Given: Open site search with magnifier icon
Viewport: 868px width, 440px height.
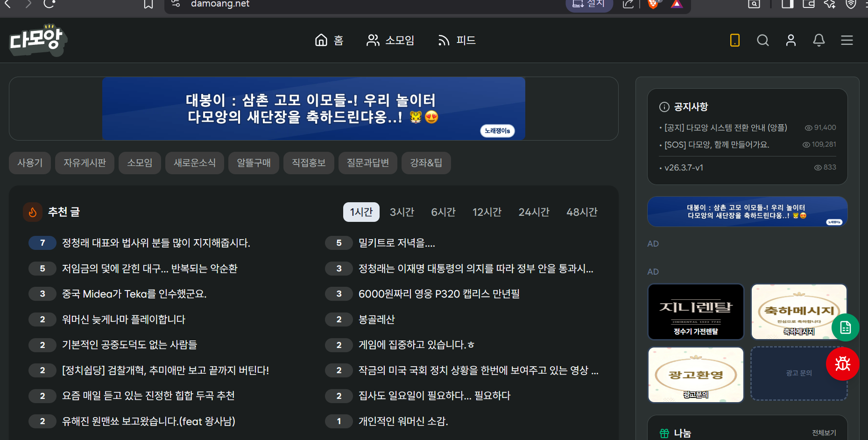Looking at the screenshot, I should click(763, 40).
